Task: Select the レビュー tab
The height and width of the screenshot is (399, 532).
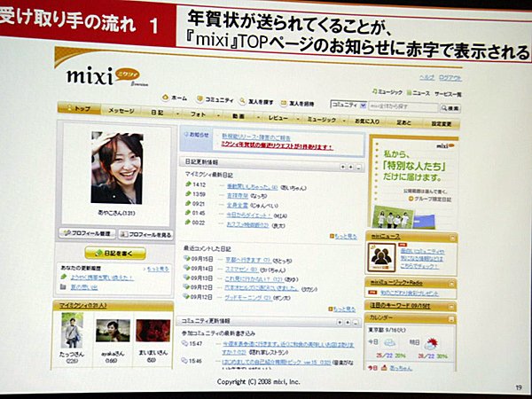Action: tap(278, 118)
